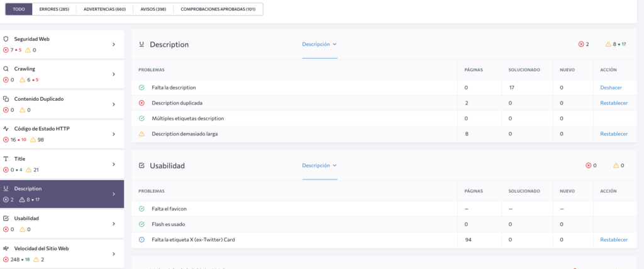
Task: Click the copy icon for Contenido Duplicado
Action: coord(6,99)
